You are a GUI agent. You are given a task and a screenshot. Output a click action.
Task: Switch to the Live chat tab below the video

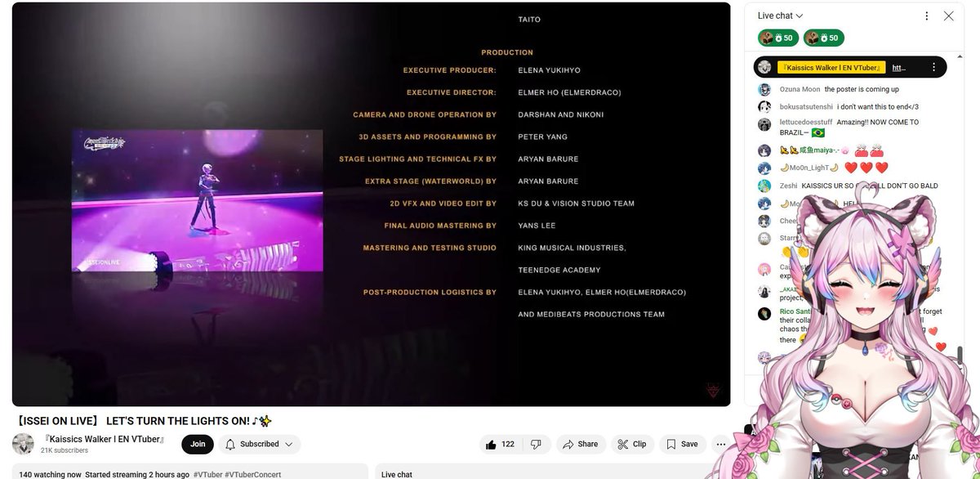coord(398,474)
